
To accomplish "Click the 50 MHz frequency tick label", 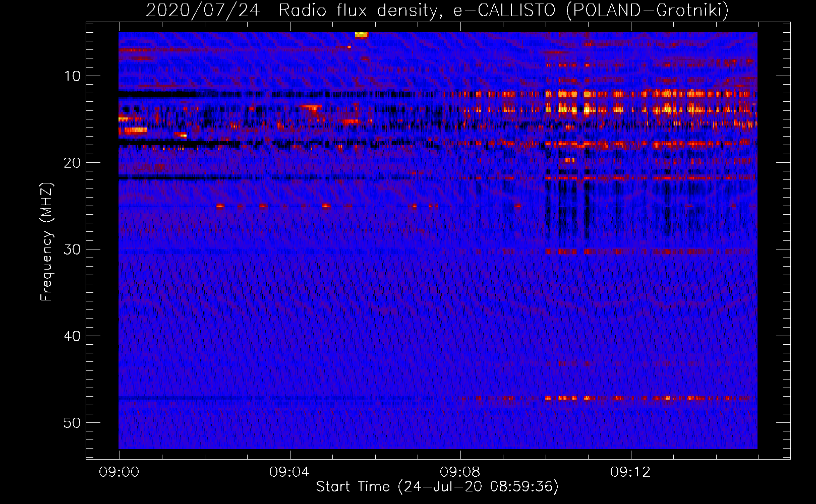I will pos(73,423).
